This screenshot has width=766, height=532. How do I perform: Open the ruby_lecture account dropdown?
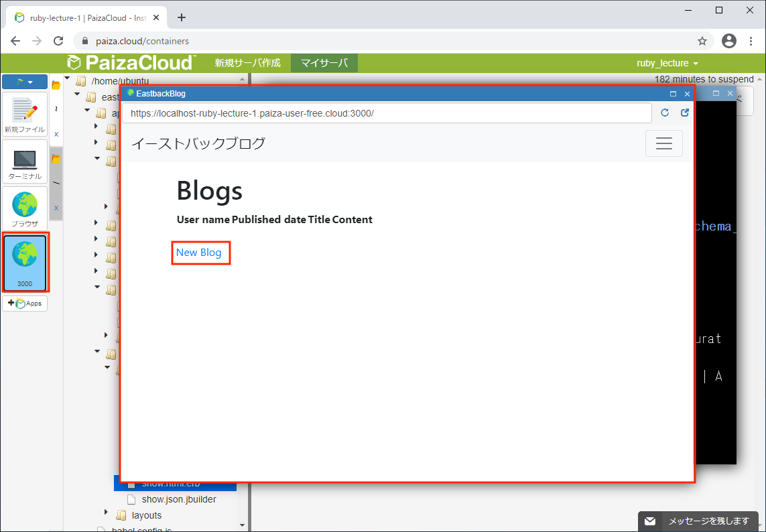click(667, 63)
